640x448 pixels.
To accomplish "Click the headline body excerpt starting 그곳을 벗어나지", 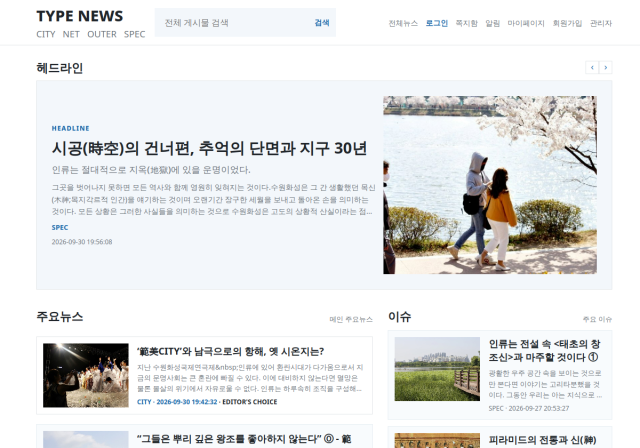I will [213, 200].
